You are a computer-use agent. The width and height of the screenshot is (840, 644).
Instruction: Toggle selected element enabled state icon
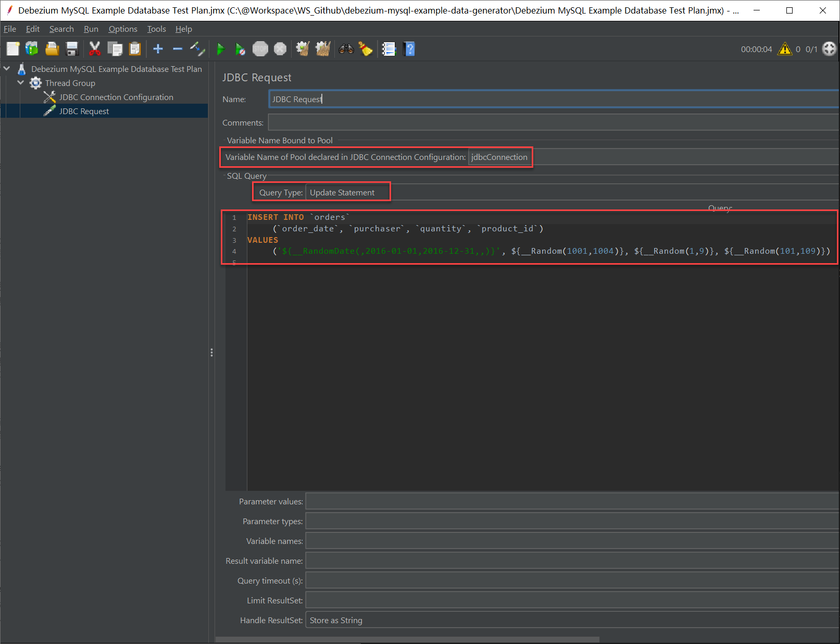click(197, 49)
